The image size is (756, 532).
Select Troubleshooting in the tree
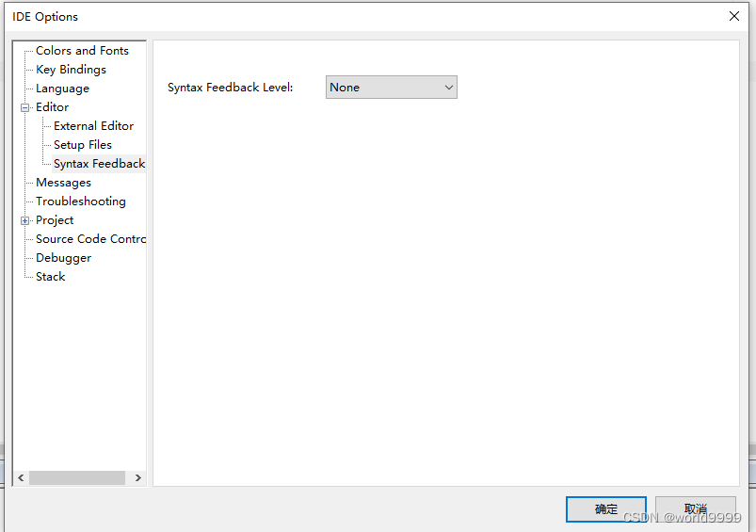(81, 202)
